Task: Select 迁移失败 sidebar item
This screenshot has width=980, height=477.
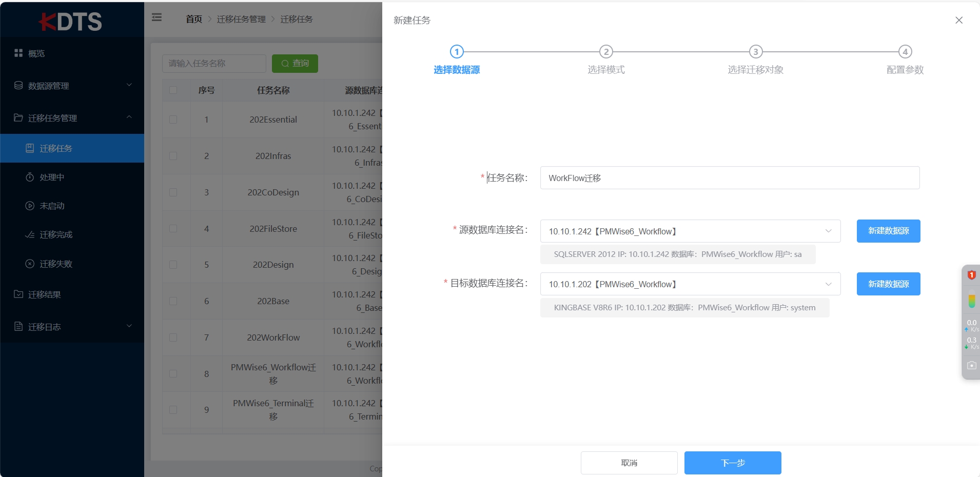Action: (x=72, y=264)
